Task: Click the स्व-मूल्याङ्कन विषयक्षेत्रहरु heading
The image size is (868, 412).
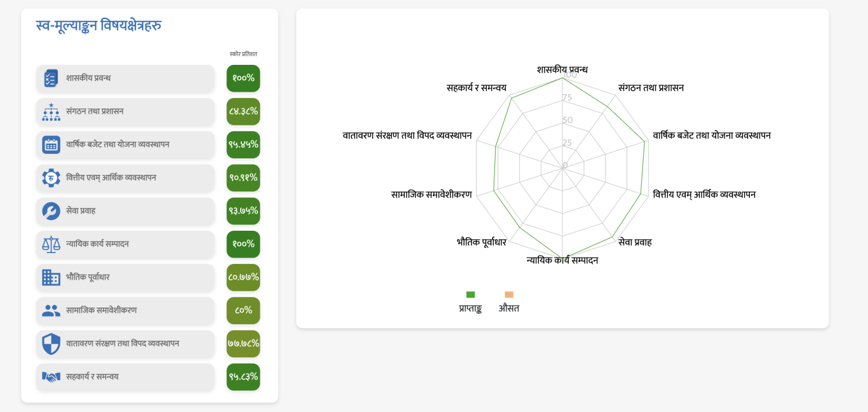Action: [x=98, y=25]
